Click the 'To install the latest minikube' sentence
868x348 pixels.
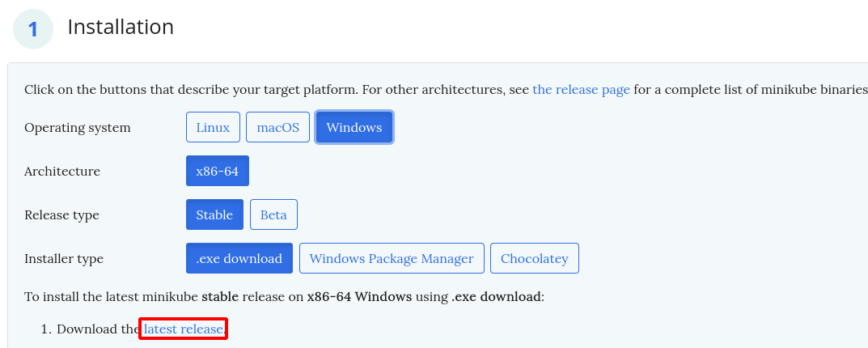[285, 296]
